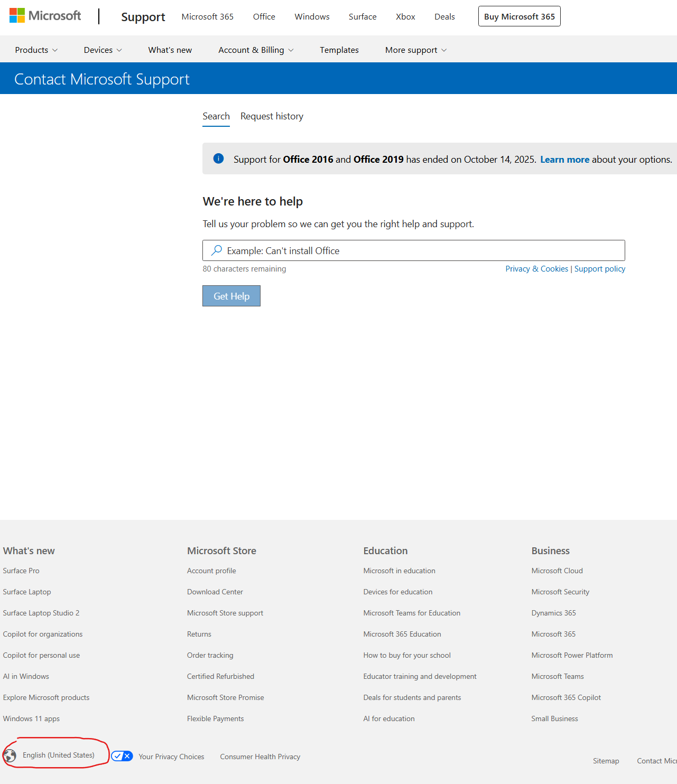Image resolution: width=677 pixels, height=784 pixels.
Task: Expand the Devices dropdown
Action: click(x=103, y=50)
